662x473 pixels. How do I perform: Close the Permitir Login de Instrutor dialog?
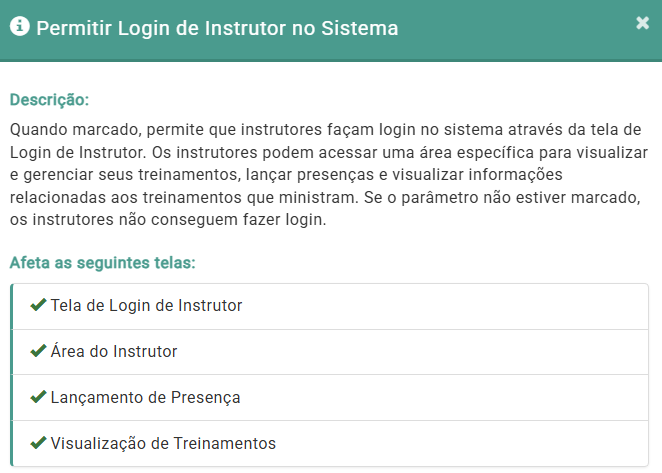[642, 23]
